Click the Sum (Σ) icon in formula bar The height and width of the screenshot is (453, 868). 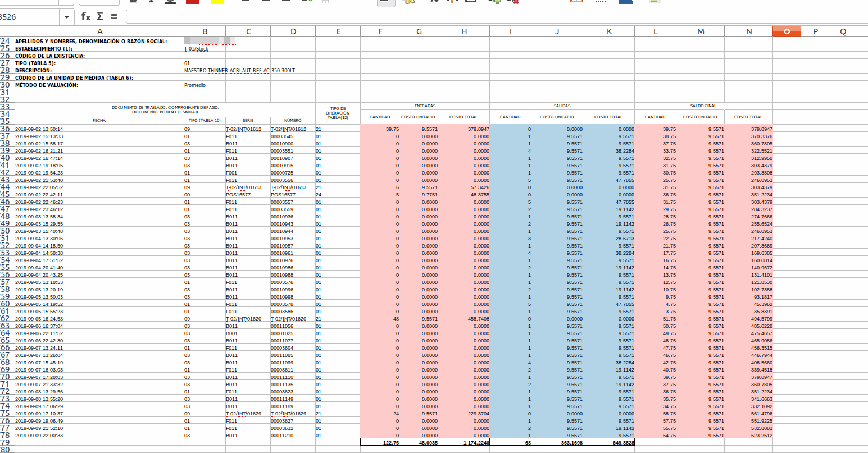coord(100,16)
